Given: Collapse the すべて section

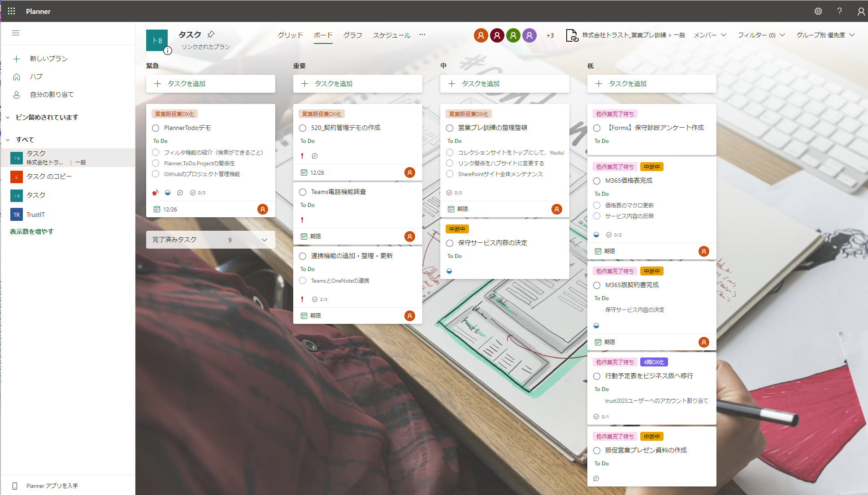Looking at the screenshot, I should (8, 140).
